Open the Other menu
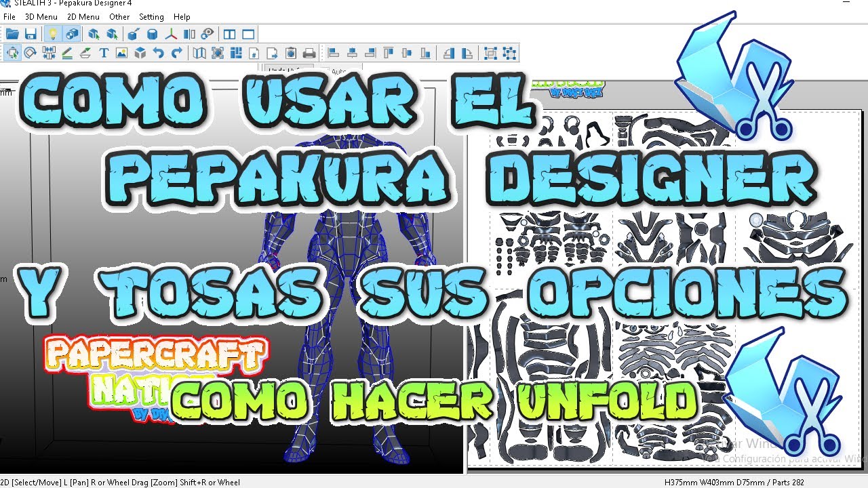 (119, 17)
